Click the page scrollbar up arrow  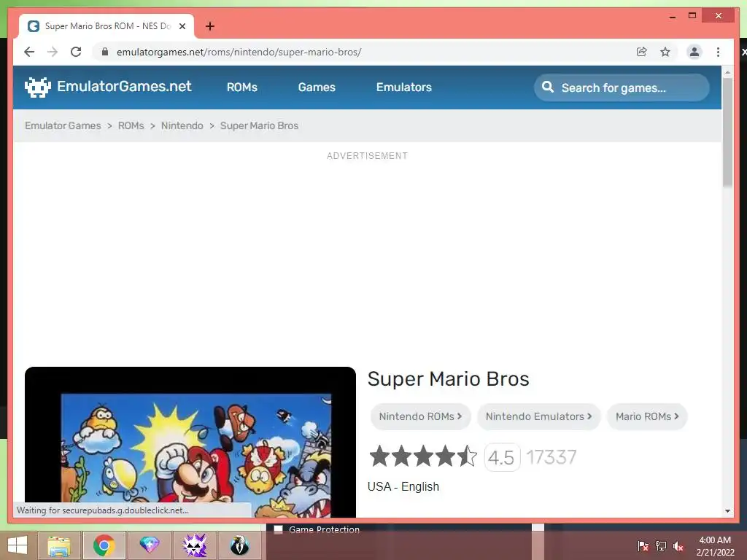coord(727,72)
